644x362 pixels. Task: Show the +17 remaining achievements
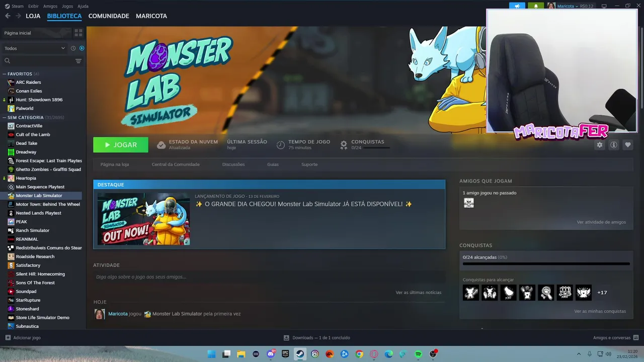click(602, 293)
